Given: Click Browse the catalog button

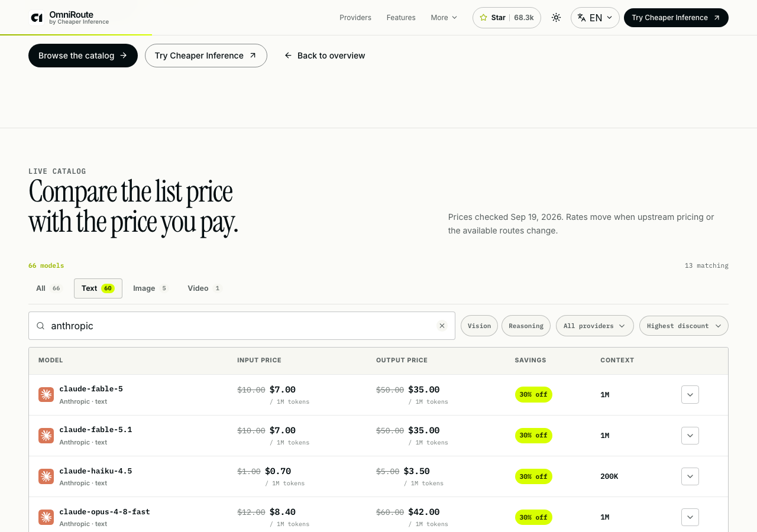Looking at the screenshot, I should pos(83,56).
